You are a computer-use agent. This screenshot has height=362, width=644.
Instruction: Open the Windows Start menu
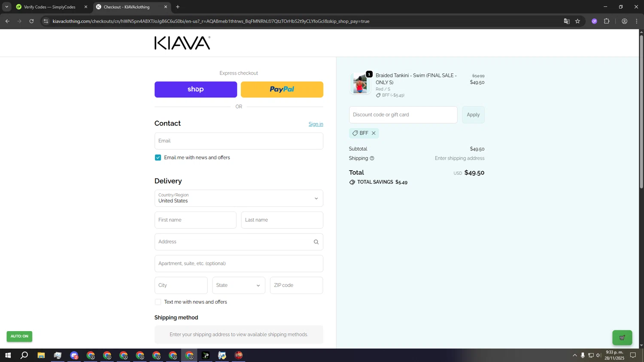click(8, 355)
